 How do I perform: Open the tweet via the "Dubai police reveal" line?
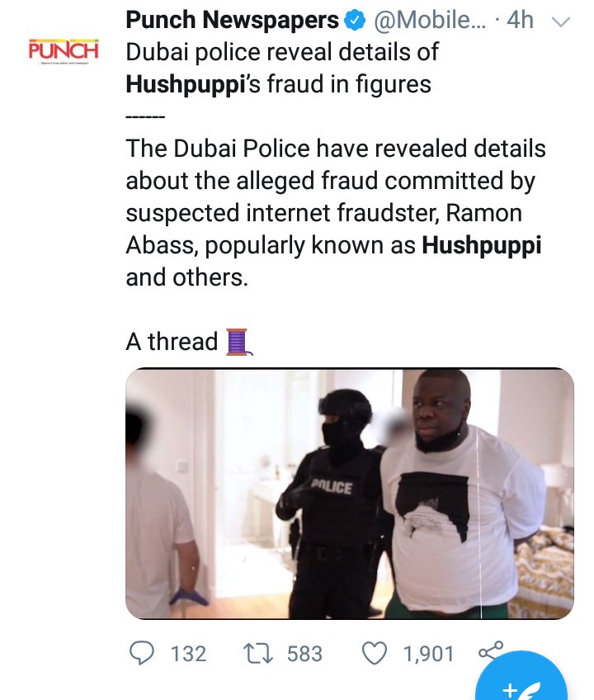coord(282,52)
